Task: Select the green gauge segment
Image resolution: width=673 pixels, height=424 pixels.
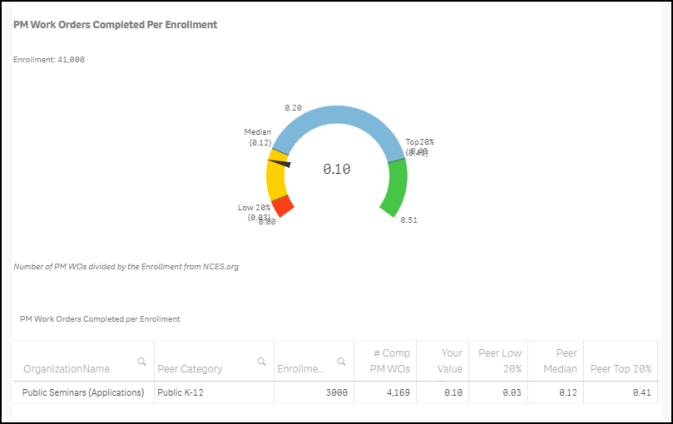Action: tap(396, 189)
